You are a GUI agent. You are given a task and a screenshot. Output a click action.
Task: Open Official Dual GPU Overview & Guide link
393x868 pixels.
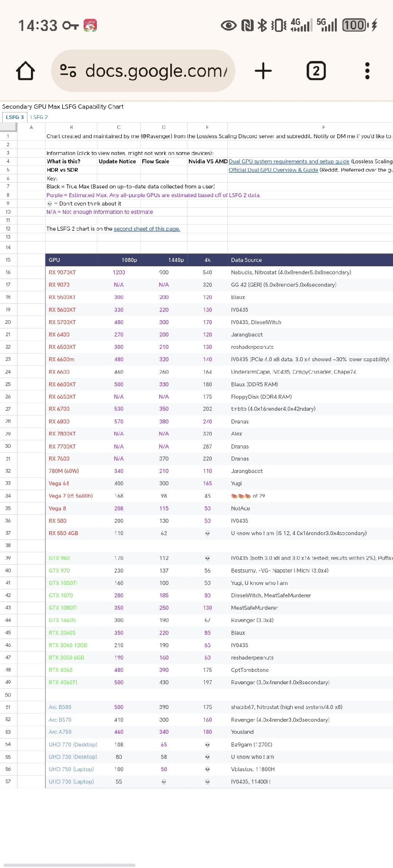273,170
